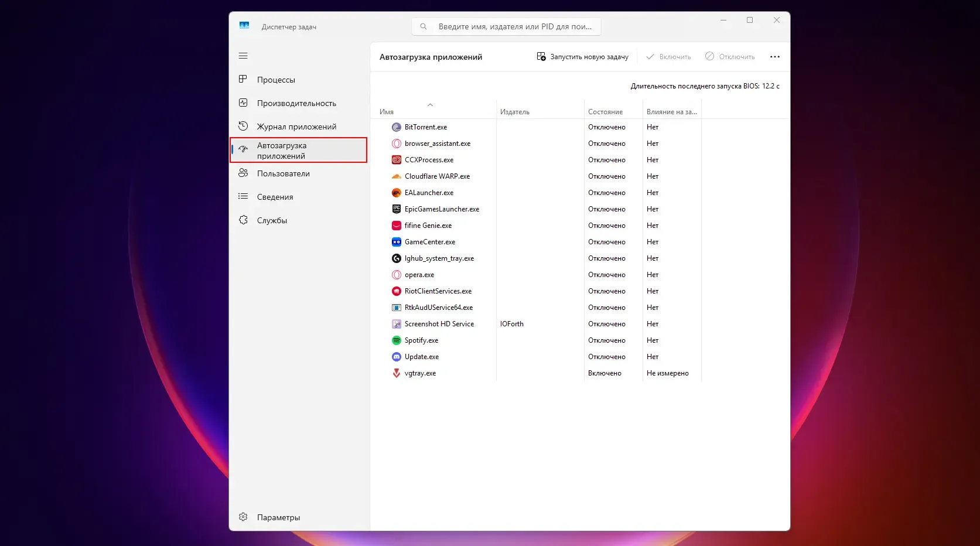Click the EpicGamesLauncher.exe icon
The image size is (980, 546).
[397, 209]
